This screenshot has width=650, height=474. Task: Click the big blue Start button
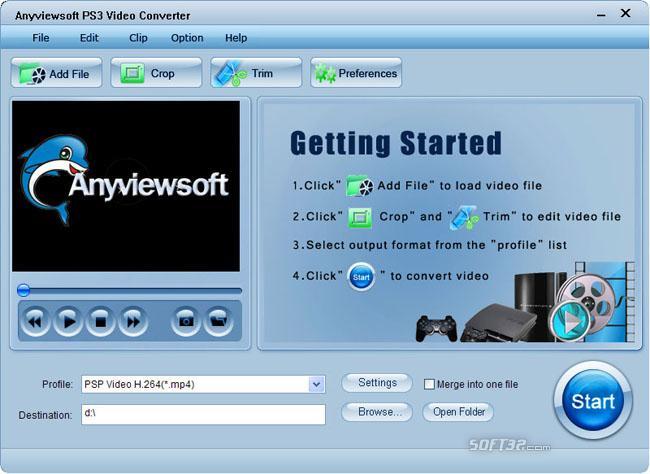pos(593,401)
